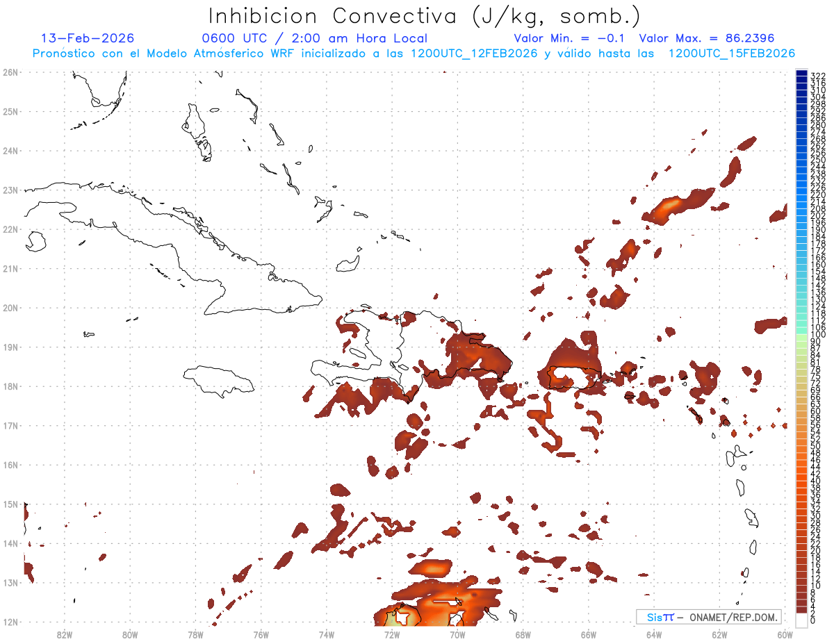Click the 76W longitude label
Viewport: 834px width, 644px height.
261,634
